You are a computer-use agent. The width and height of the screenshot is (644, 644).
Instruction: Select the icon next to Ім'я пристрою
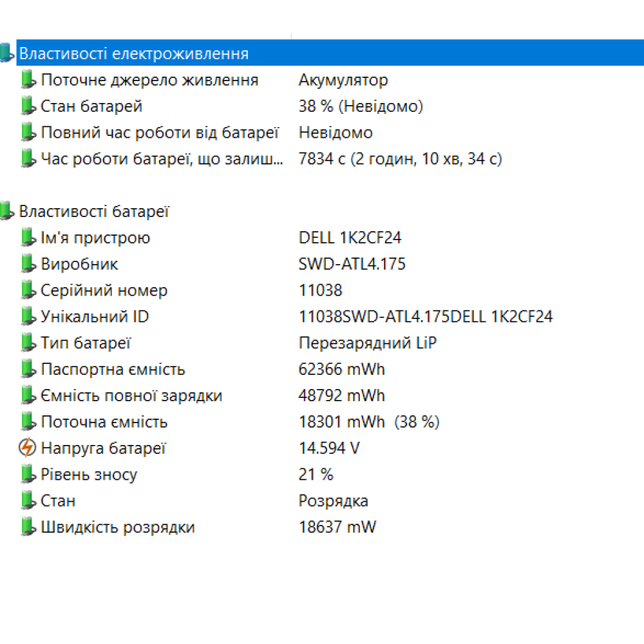29,237
